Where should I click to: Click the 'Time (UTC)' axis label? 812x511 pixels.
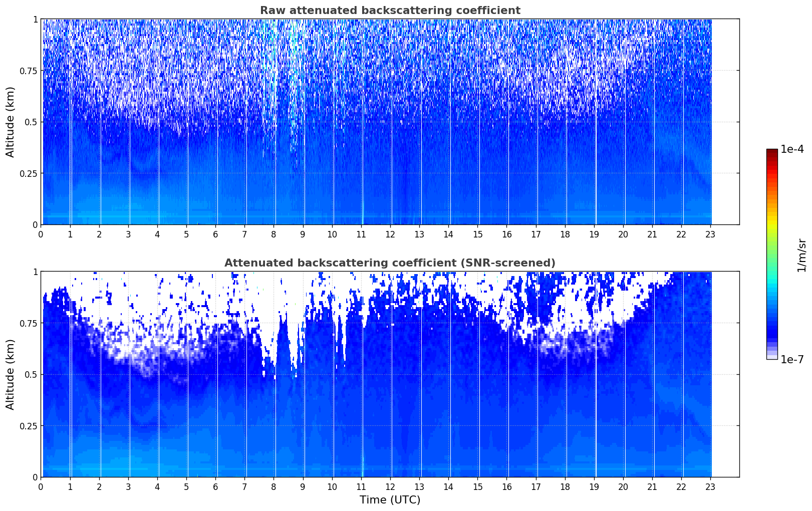(x=390, y=500)
